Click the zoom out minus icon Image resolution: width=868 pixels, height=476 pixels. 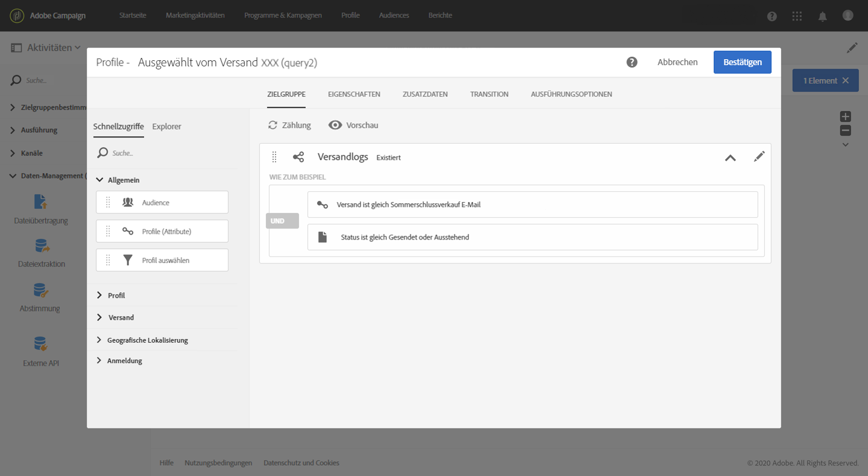[846, 130]
